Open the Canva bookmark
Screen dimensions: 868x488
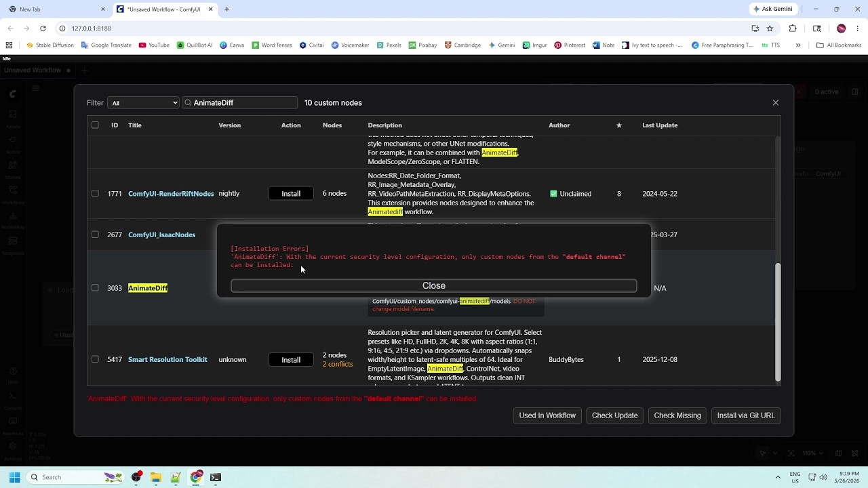point(232,45)
